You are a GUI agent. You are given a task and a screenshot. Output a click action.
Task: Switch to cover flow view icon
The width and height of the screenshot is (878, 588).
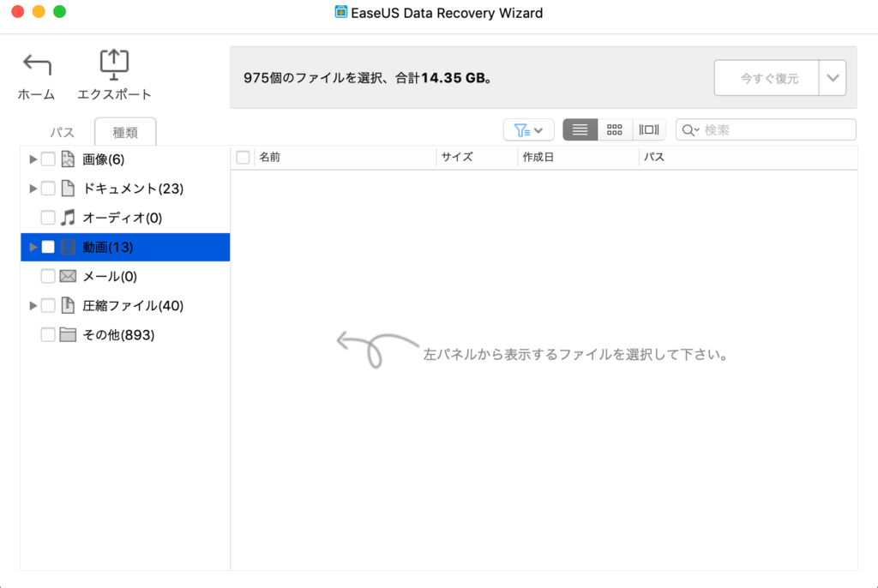tap(649, 130)
